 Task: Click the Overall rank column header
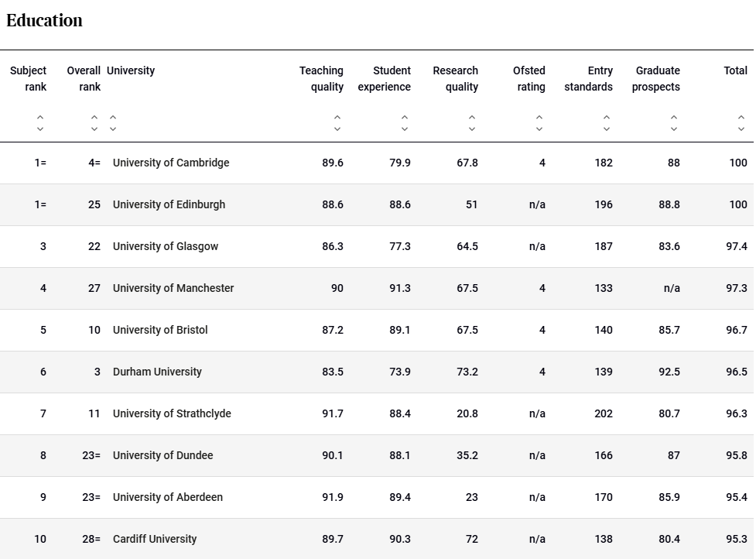(x=84, y=79)
